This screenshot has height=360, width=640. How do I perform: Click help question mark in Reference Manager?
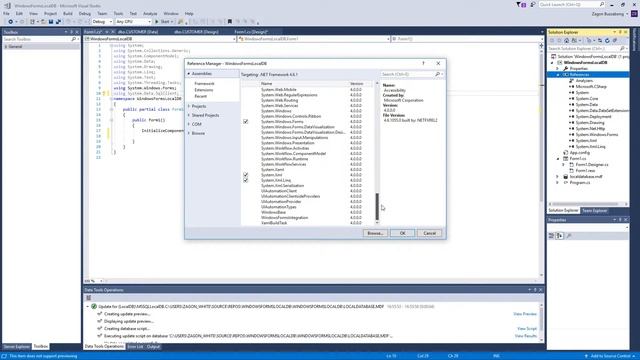pyautogui.click(x=423, y=63)
